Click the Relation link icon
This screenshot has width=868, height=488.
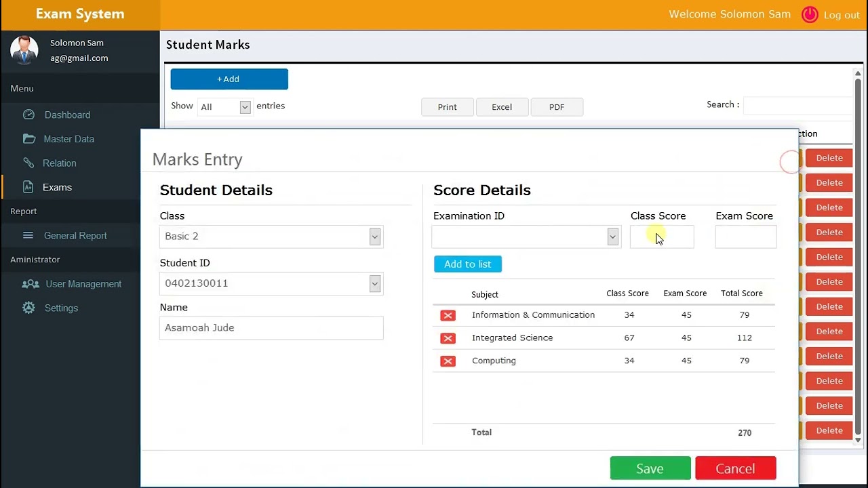[28, 163]
